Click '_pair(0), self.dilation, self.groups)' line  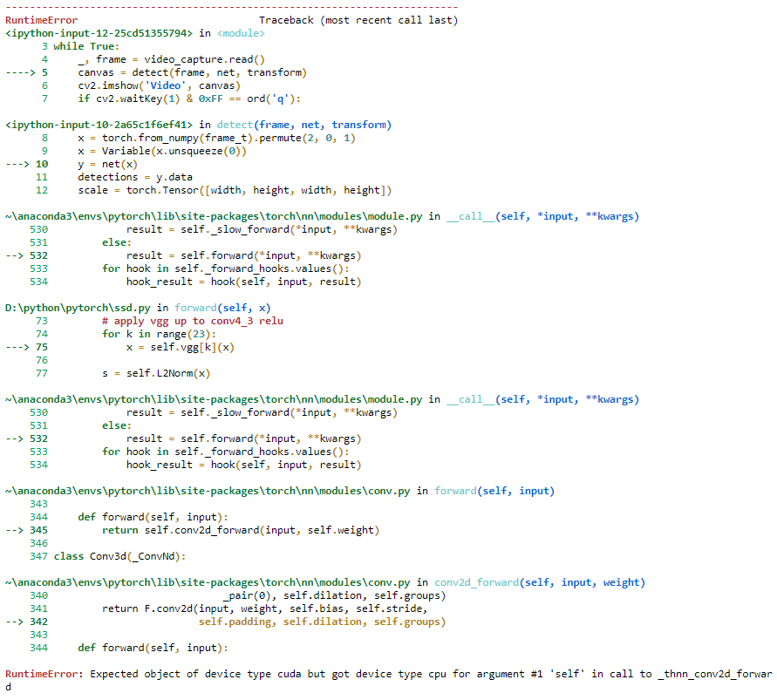(335, 595)
